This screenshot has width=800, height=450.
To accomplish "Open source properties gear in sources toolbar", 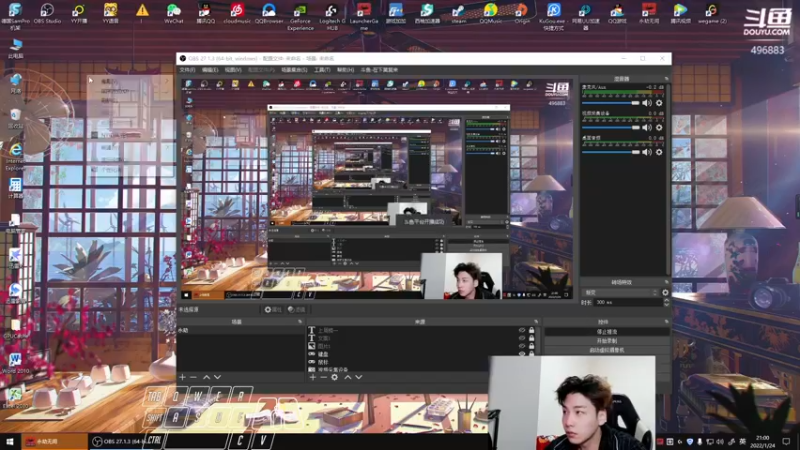I will point(335,377).
